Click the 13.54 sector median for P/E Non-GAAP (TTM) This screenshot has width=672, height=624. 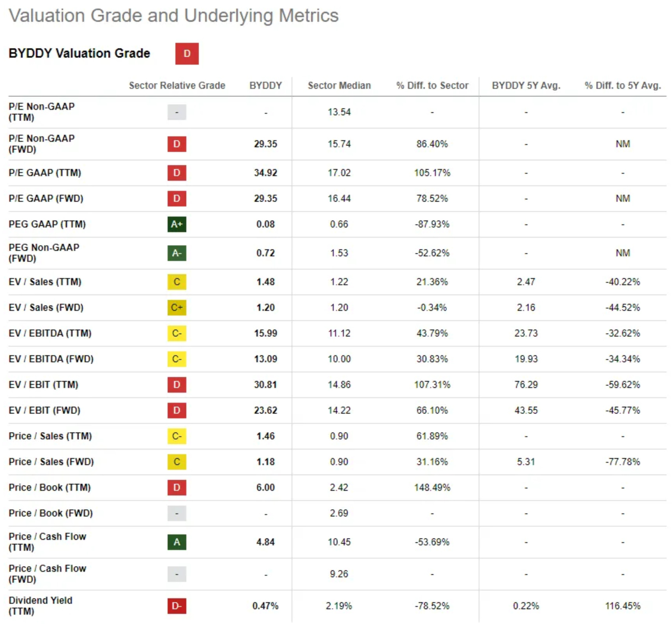(339, 112)
